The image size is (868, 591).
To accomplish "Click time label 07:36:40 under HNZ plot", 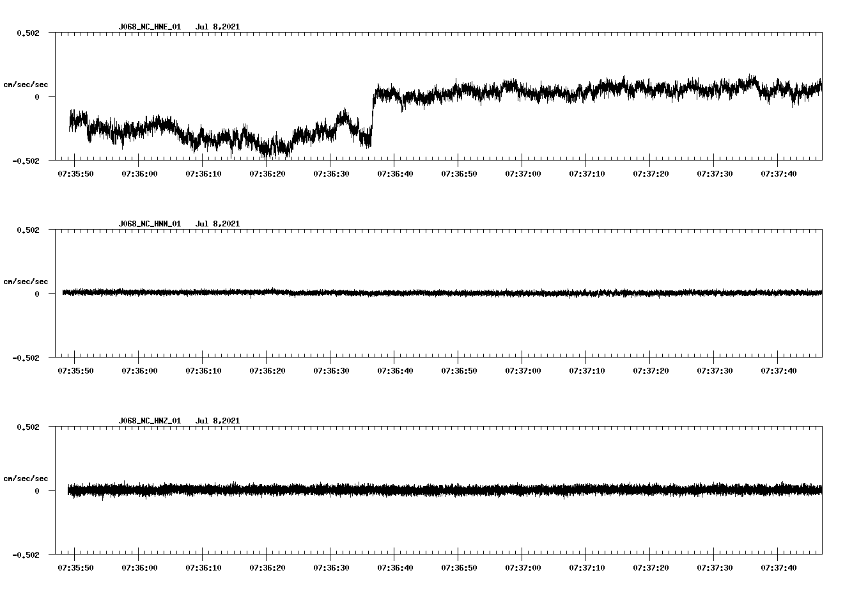I will tap(395, 568).
